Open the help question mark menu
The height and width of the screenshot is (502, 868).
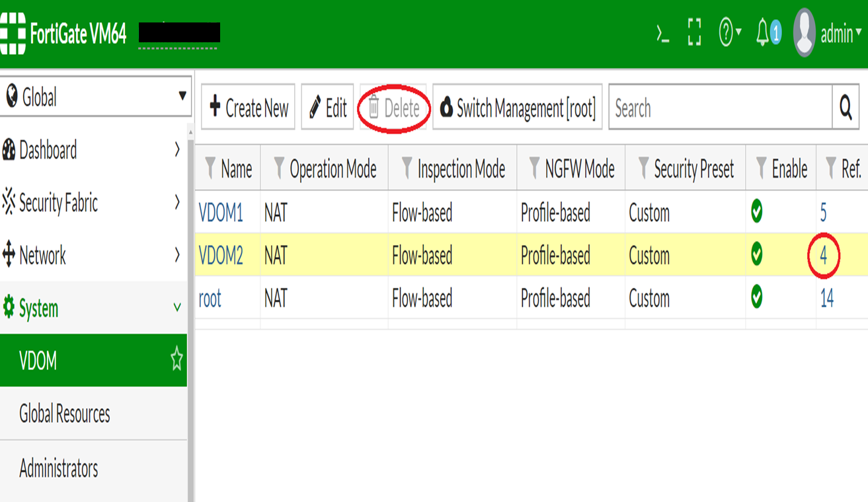coord(729,32)
